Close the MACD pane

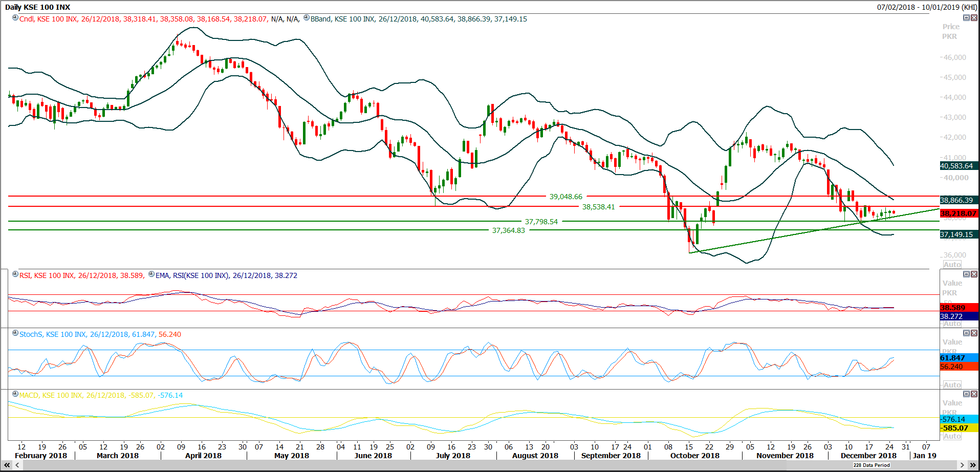[x=974, y=394]
